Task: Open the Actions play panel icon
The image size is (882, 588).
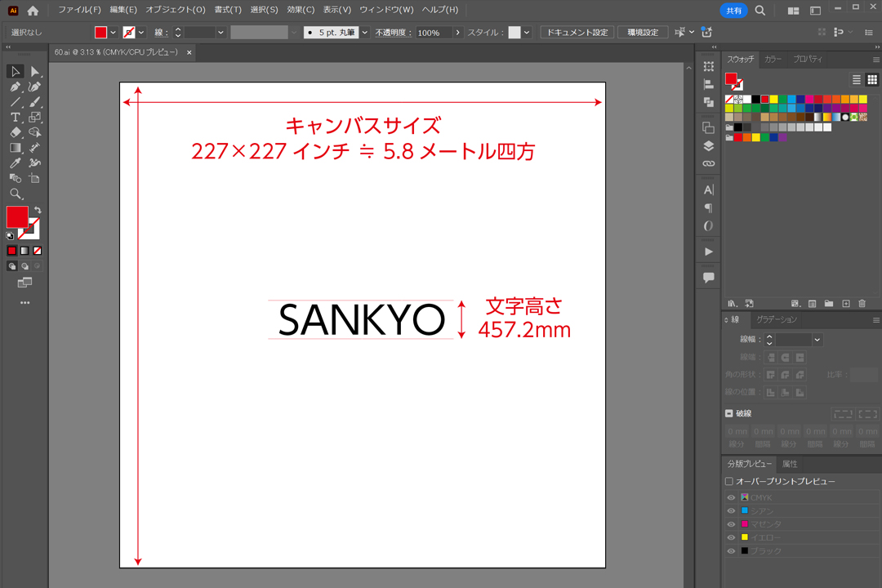Action: [709, 252]
